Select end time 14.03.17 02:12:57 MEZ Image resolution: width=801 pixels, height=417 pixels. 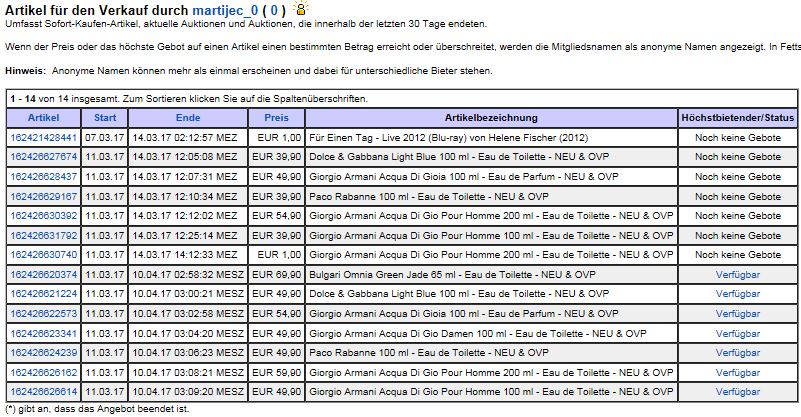tap(185, 137)
